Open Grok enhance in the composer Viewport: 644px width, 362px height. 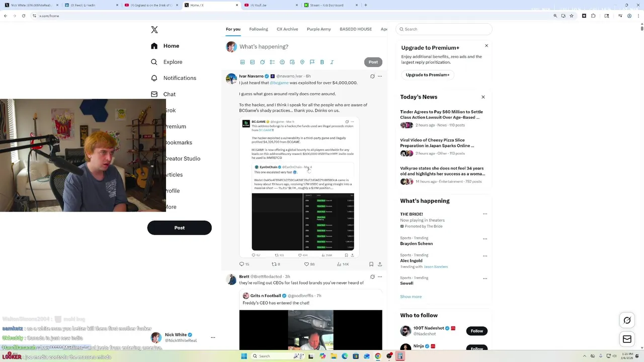263,62
